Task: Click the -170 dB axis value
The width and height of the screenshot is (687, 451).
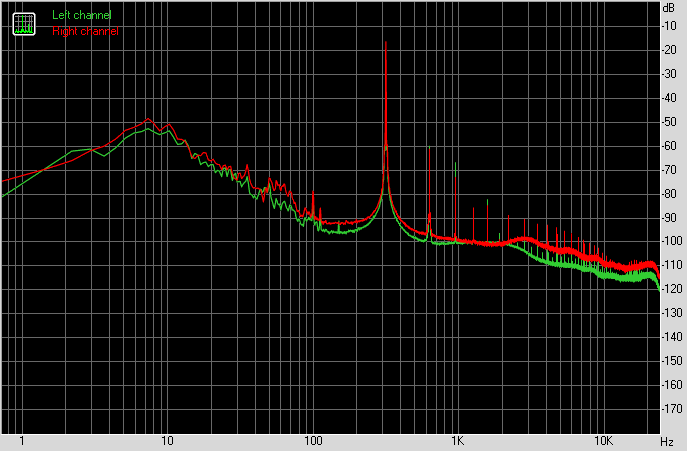Action: [x=672, y=409]
